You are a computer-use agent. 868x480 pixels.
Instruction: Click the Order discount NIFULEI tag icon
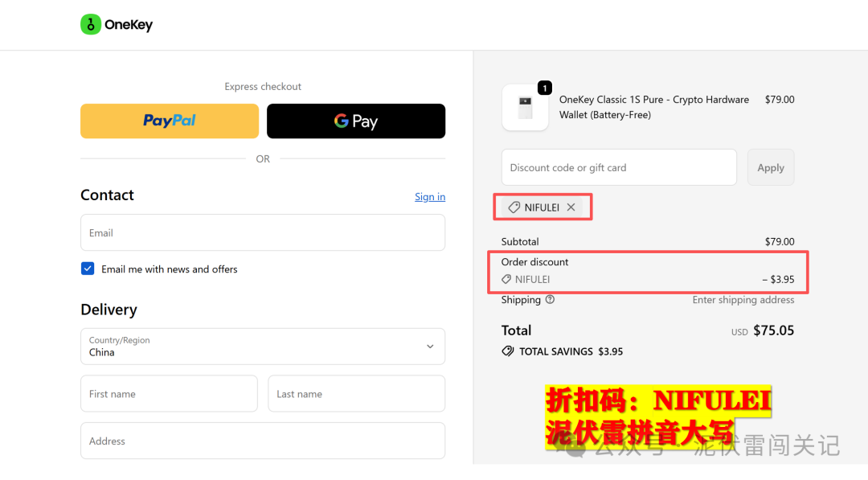[x=506, y=279]
